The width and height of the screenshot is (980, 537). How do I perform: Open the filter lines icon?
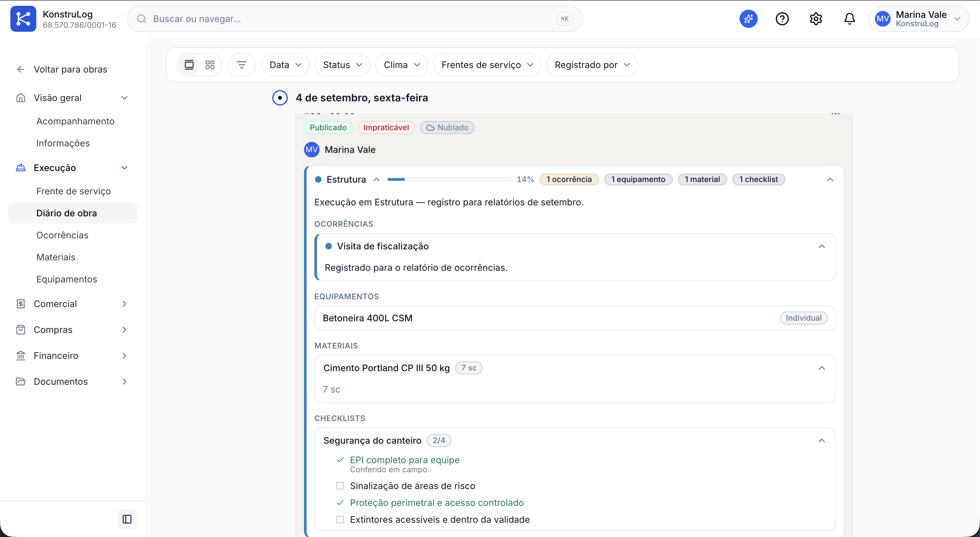[241, 65]
